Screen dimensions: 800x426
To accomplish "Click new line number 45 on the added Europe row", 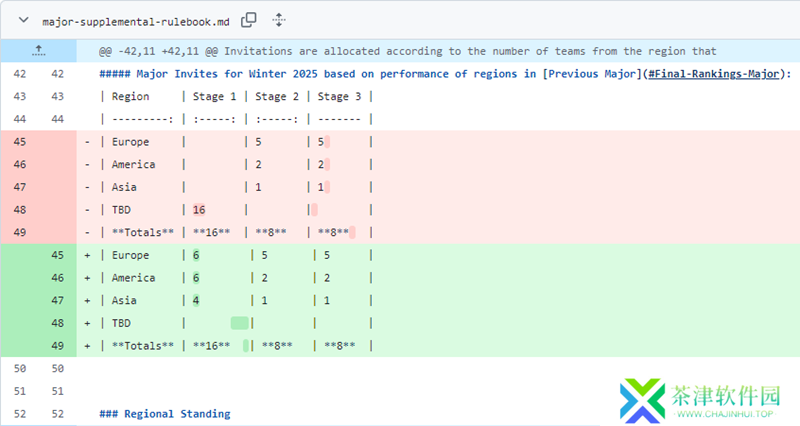I will 58,255.
